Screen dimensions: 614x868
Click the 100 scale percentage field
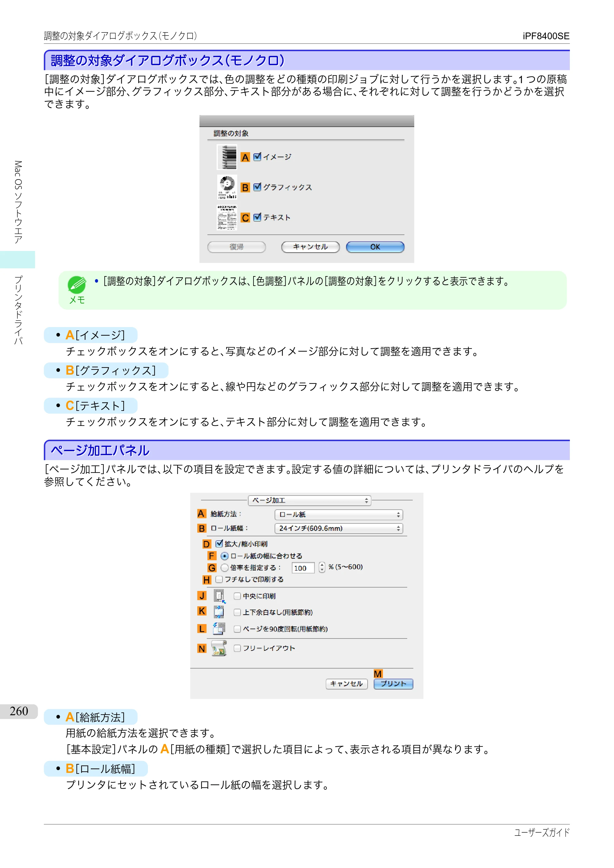(x=303, y=568)
